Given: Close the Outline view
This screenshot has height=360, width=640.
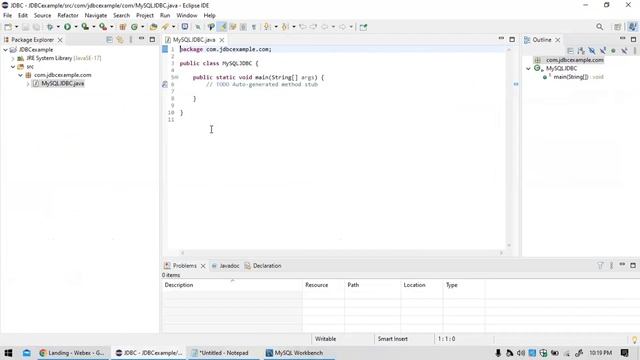Looking at the screenshot, I should point(558,40).
